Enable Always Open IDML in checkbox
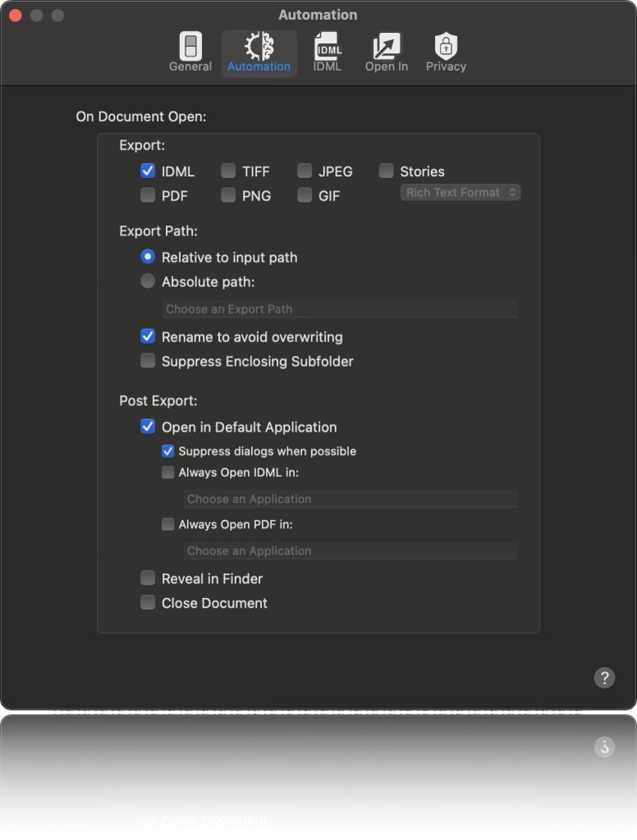This screenshot has width=637, height=840. (x=167, y=472)
